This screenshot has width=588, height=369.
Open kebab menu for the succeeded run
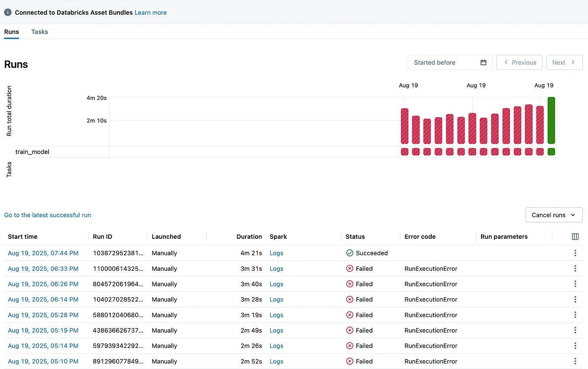coord(575,253)
